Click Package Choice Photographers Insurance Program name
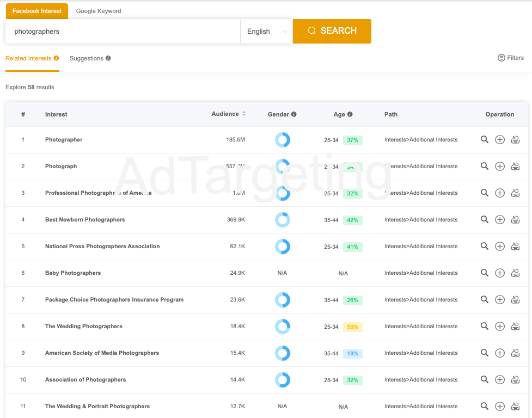Image resolution: width=532 pixels, height=418 pixels. (114, 300)
